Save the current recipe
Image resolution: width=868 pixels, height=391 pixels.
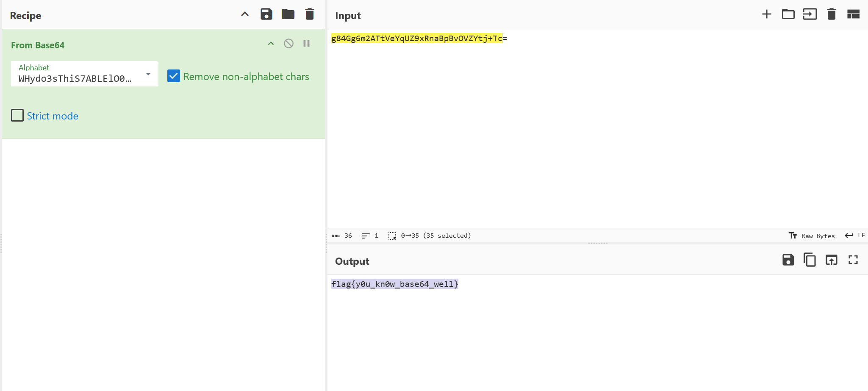coord(266,14)
